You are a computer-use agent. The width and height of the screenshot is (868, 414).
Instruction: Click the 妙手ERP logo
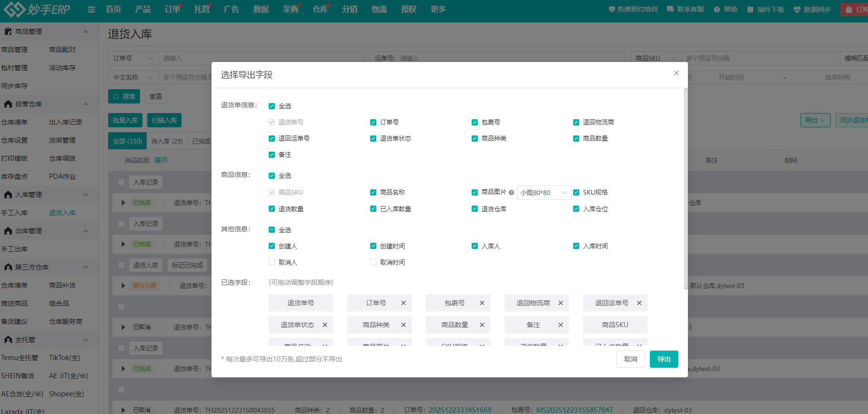(37, 10)
